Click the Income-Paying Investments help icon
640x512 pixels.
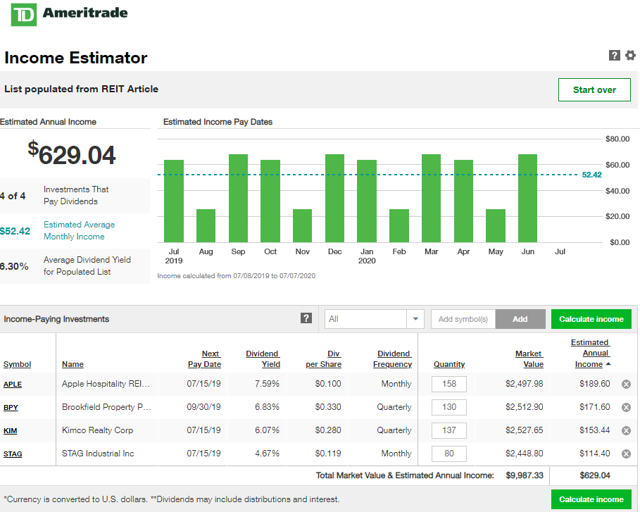point(306,318)
